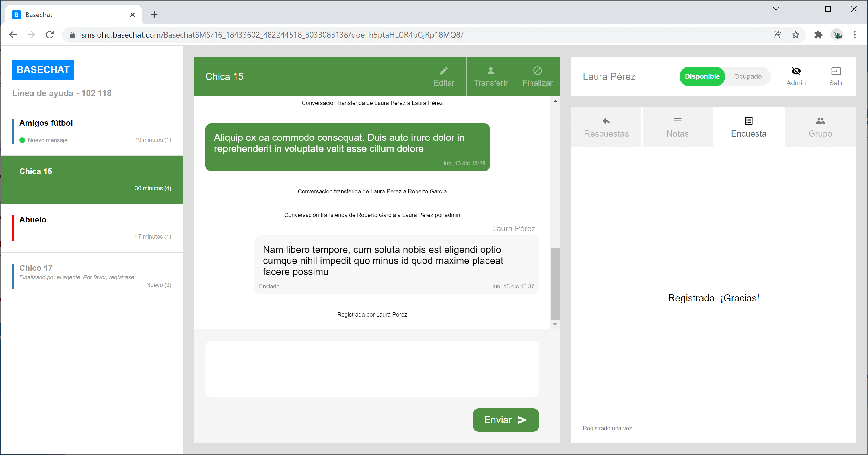Open the Grupo tab
The image size is (868, 455).
coord(820,127)
